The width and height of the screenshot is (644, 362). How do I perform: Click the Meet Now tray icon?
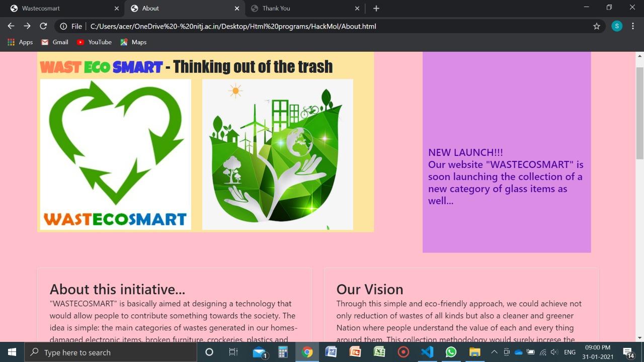[x=507, y=352]
